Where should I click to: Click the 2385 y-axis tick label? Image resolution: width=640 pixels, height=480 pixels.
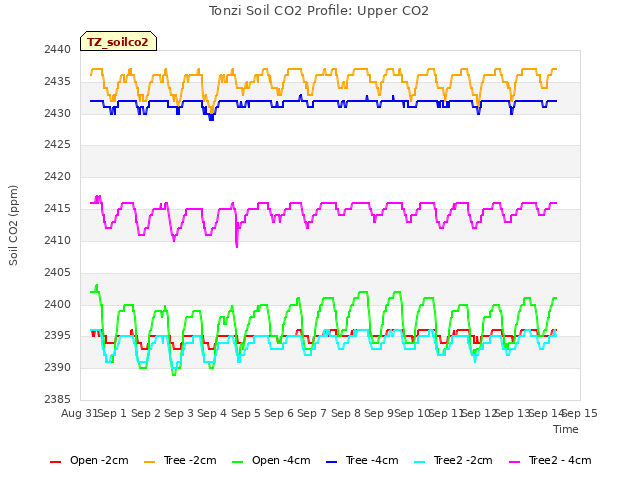click(58, 399)
